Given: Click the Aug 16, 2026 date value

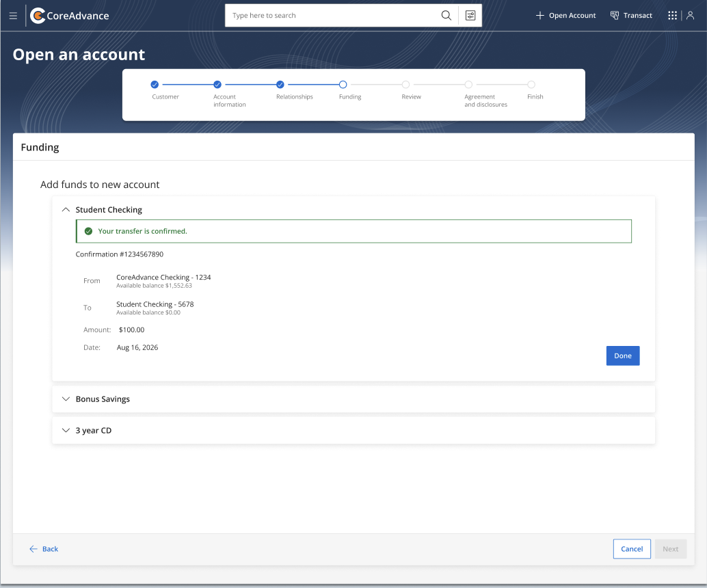Looking at the screenshot, I should coord(137,347).
